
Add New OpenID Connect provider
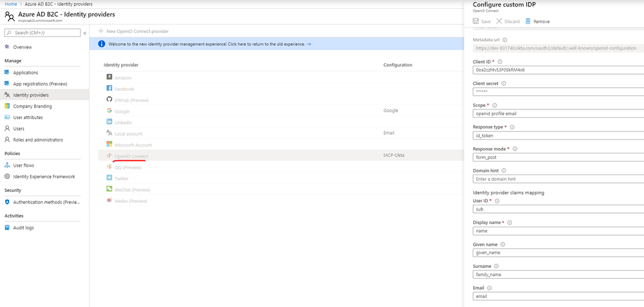tap(133, 31)
